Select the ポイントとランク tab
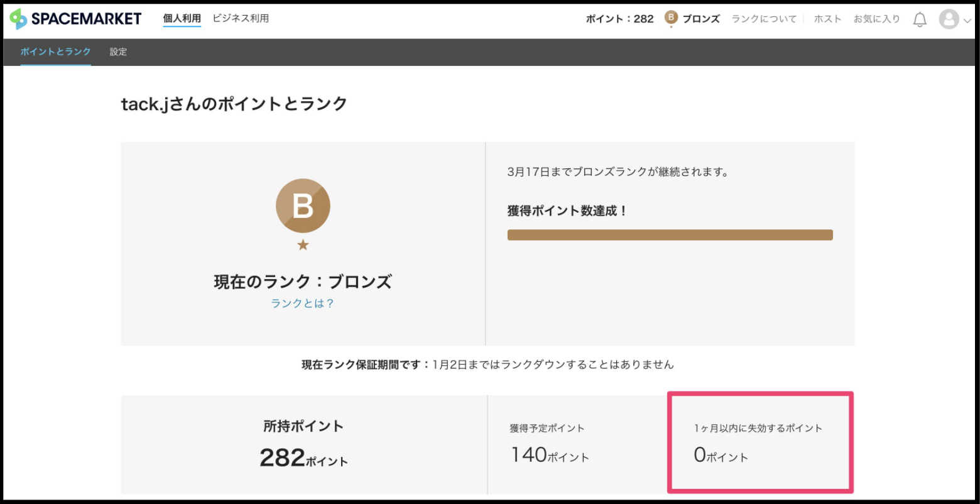980x504 pixels. (x=55, y=52)
